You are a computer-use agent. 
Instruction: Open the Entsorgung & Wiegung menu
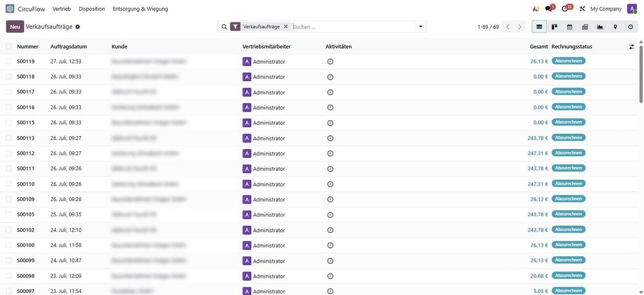coord(140,9)
